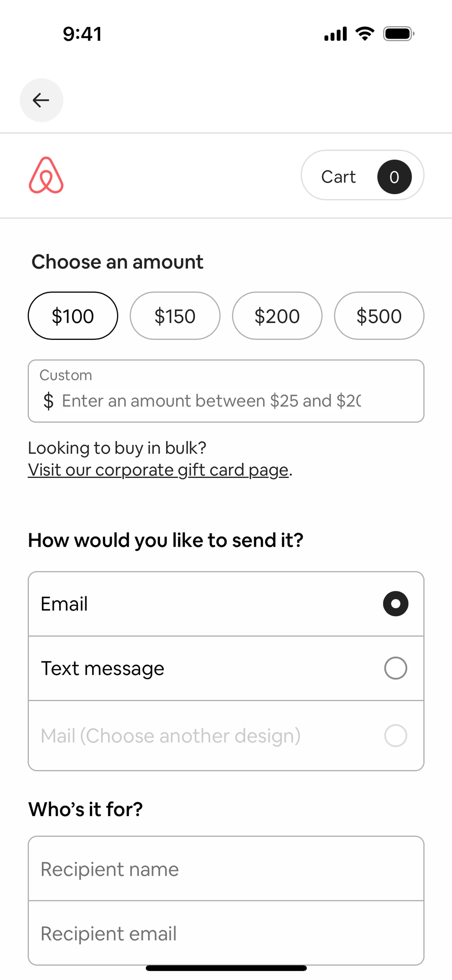Tap the Text message row label
452x980 pixels.
point(103,668)
